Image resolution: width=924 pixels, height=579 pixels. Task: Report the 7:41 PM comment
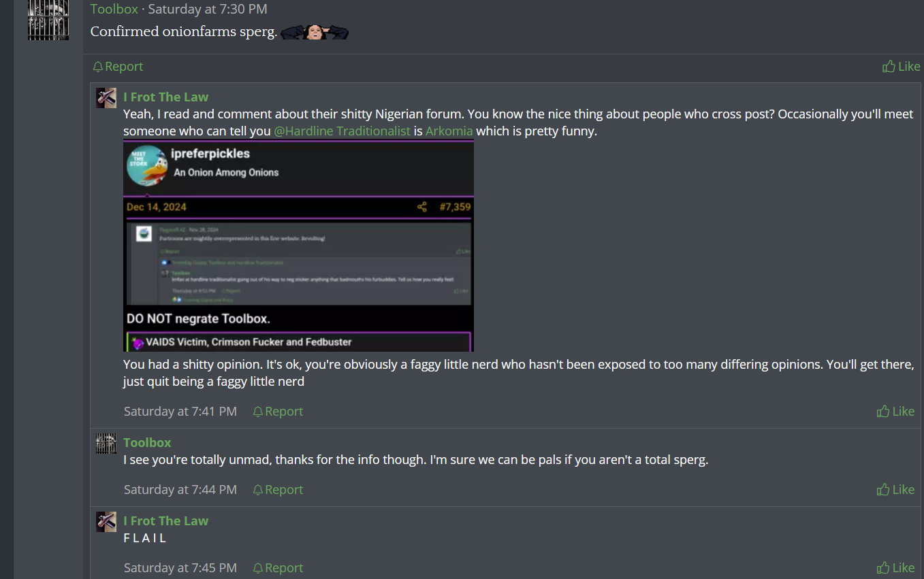[x=278, y=412]
